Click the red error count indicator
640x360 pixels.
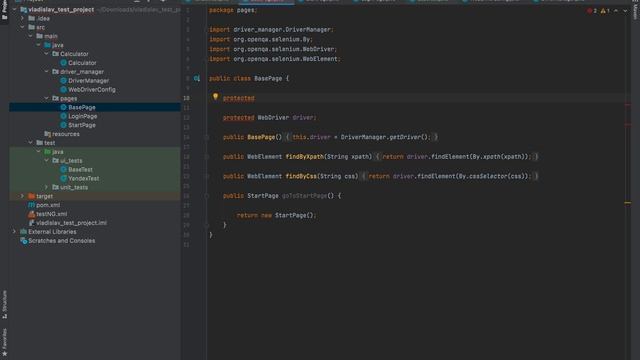[592, 11]
